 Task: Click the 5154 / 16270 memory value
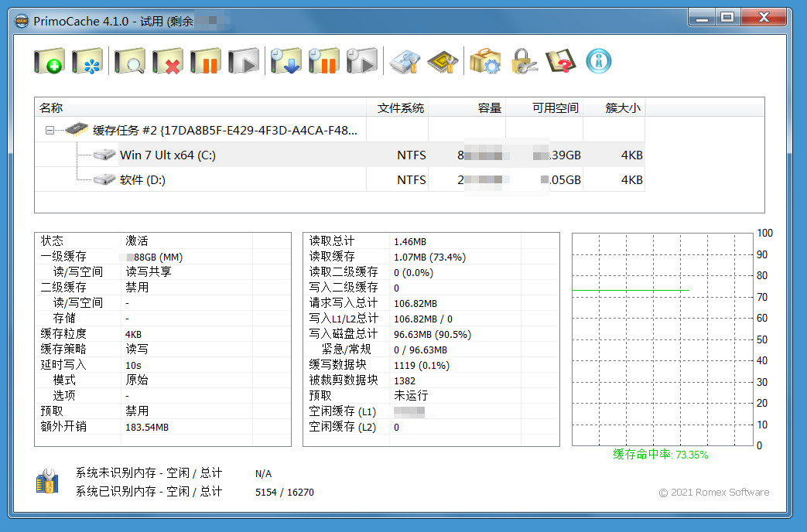tap(285, 492)
